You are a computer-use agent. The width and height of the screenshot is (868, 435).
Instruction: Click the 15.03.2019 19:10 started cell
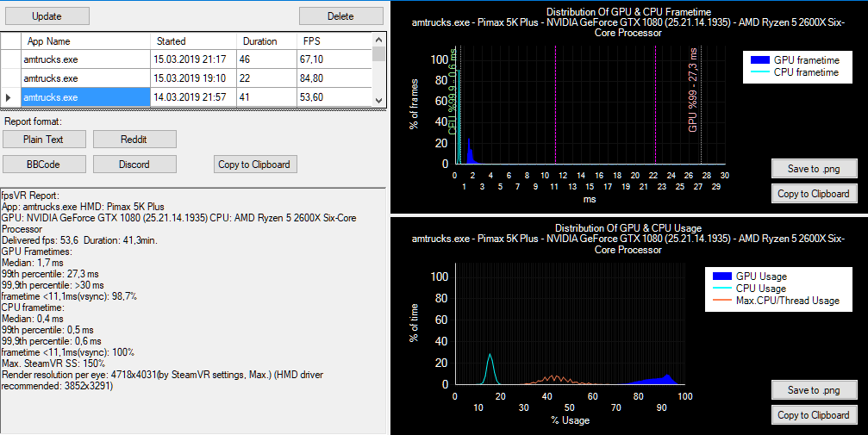[193, 78]
